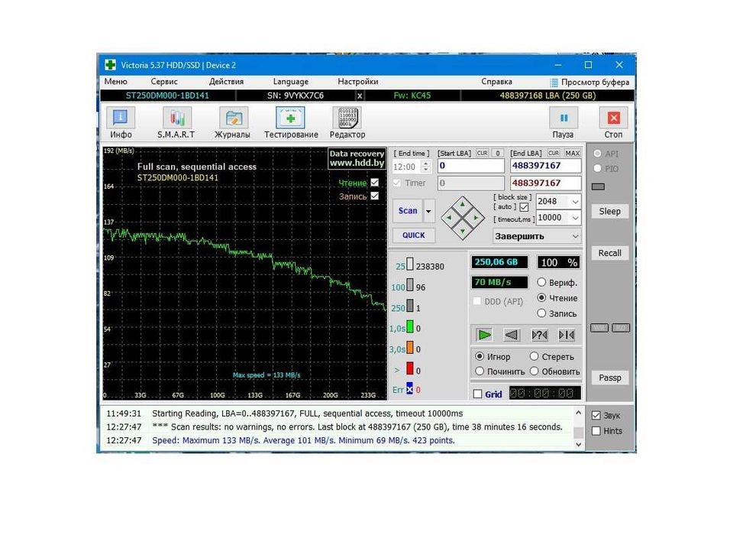Click the orange 3,0s block color indicator
Image resolution: width=756 pixels, height=535 pixels.
point(410,348)
